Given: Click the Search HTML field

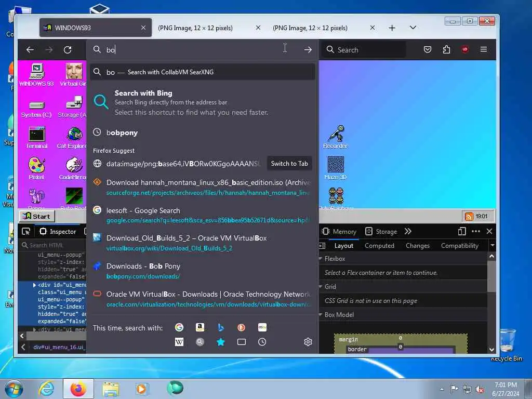Looking at the screenshot, I should point(52,245).
